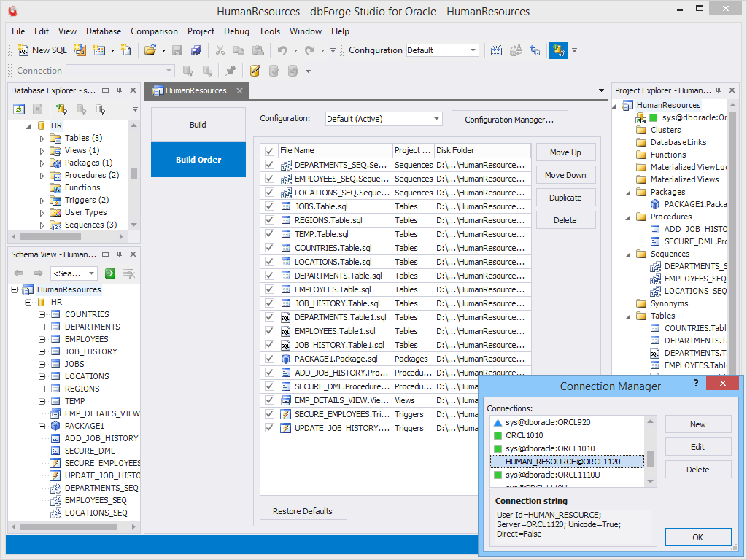Open the Debug menu

click(236, 31)
